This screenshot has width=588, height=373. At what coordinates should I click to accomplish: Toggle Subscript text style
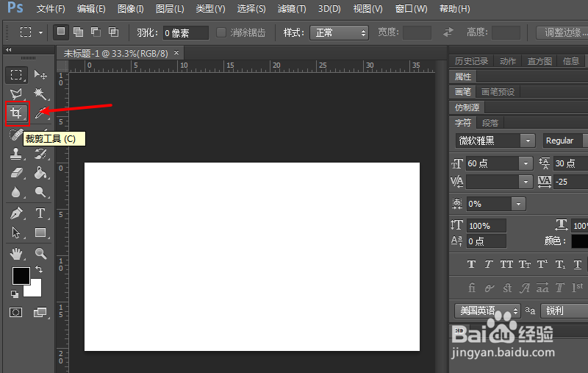click(x=560, y=265)
